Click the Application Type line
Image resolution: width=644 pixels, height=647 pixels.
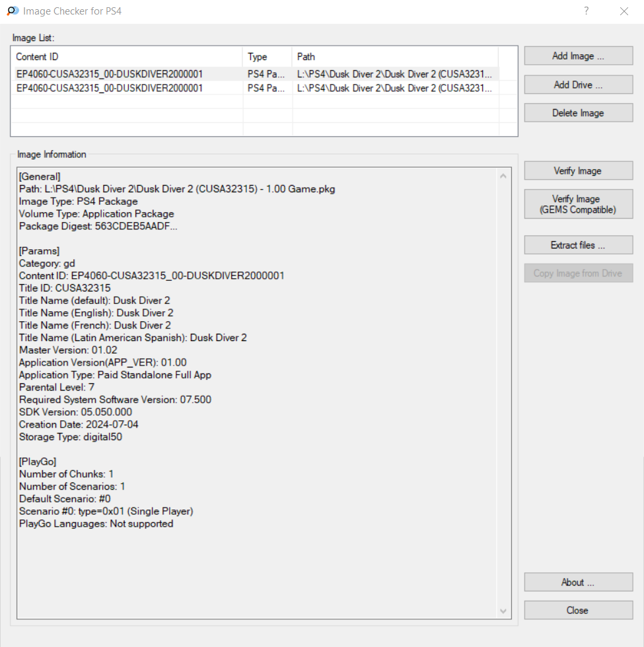(x=115, y=375)
